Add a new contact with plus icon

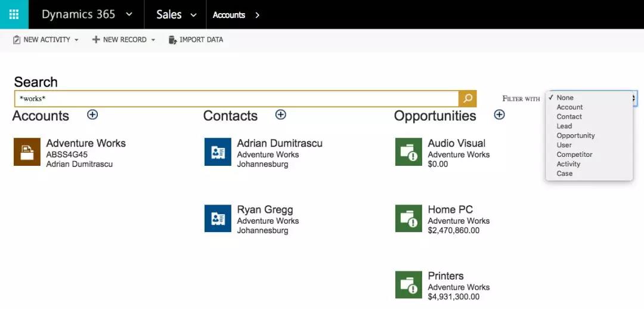[281, 115]
